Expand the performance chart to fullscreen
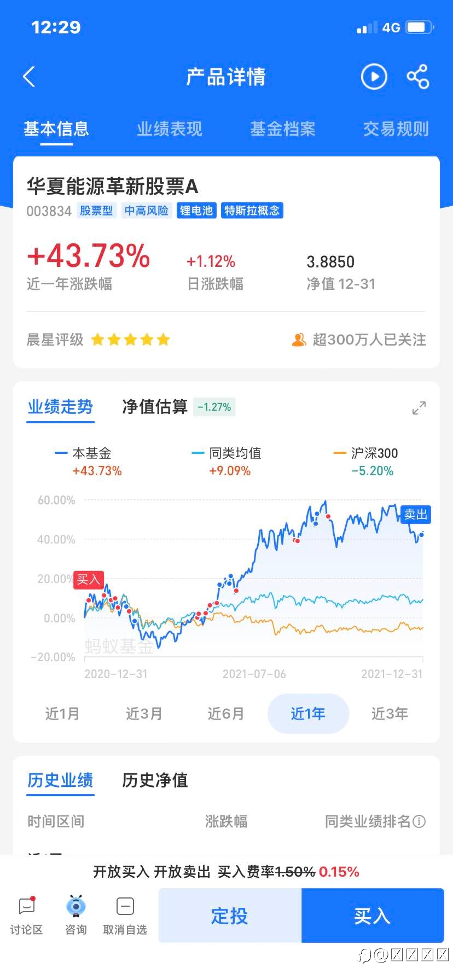The width and height of the screenshot is (453, 980). tap(419, 408)
